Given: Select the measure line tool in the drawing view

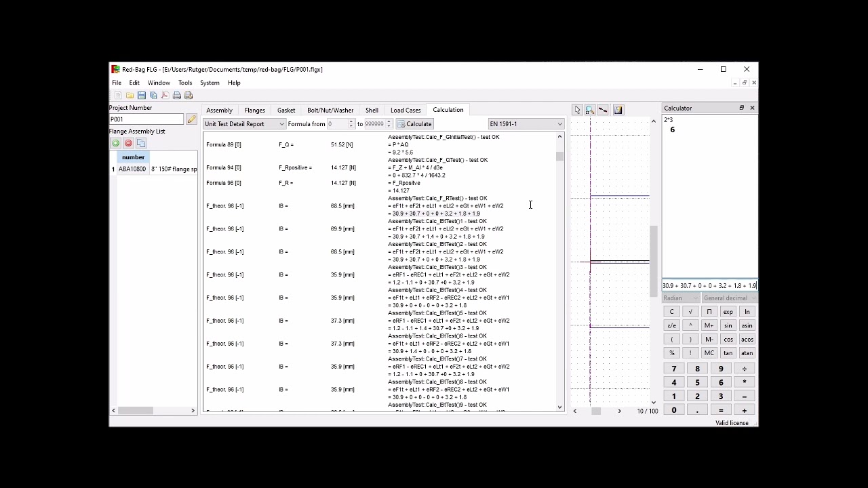Looking at the screenshot, I should (x=603, y=110).
